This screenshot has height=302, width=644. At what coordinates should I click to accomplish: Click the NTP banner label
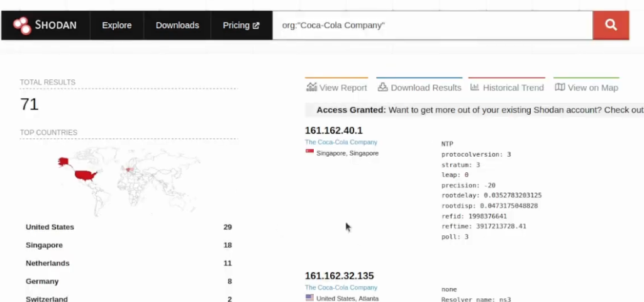[x=447, y=144]
